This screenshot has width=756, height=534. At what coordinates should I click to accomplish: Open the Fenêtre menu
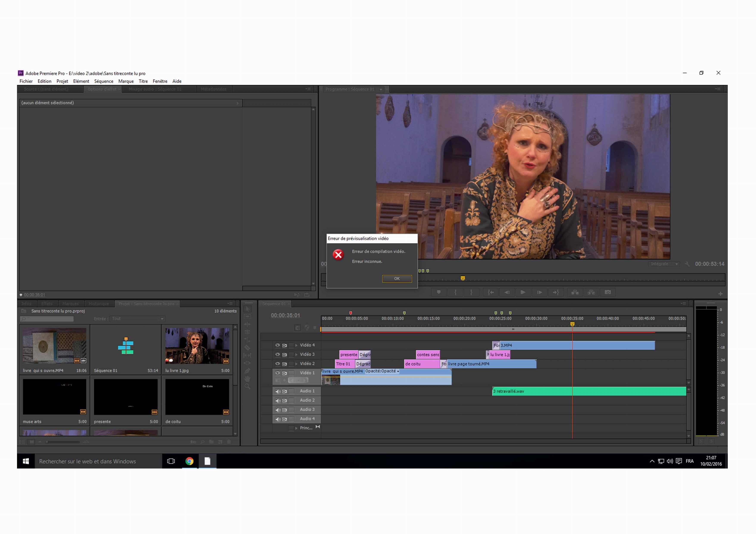pyautogui.click(x=160, y=81)
